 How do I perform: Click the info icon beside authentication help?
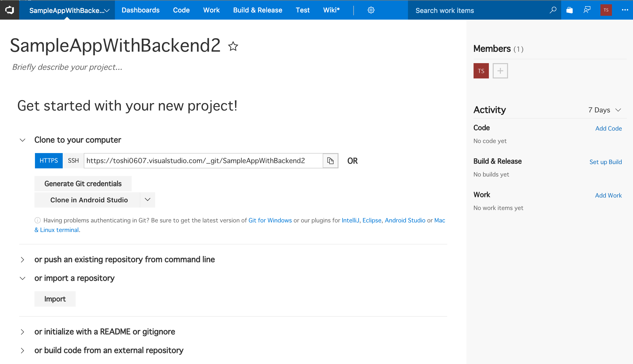point(38,221)
